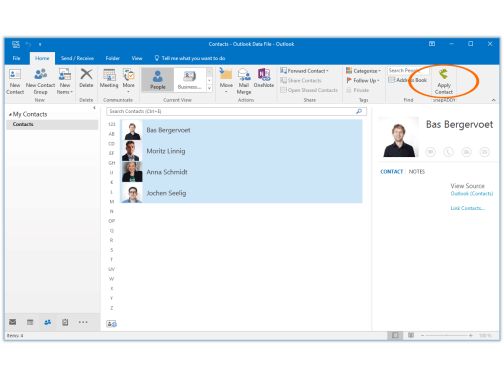Collapse the ribbon with the arrow
Viewport: 504px width, 378px height.
494,100
